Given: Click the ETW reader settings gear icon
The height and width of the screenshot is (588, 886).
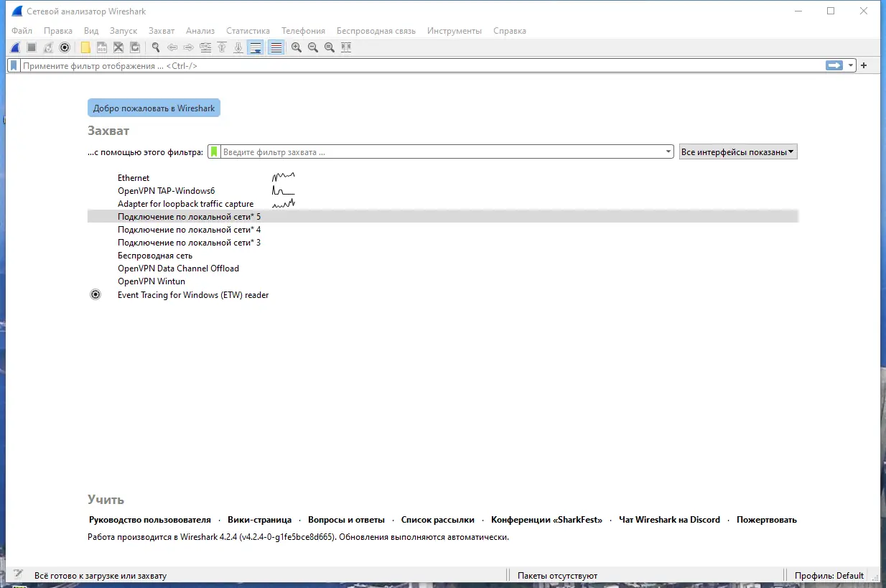Looking at the screenshot, I should tap(95, 294).
